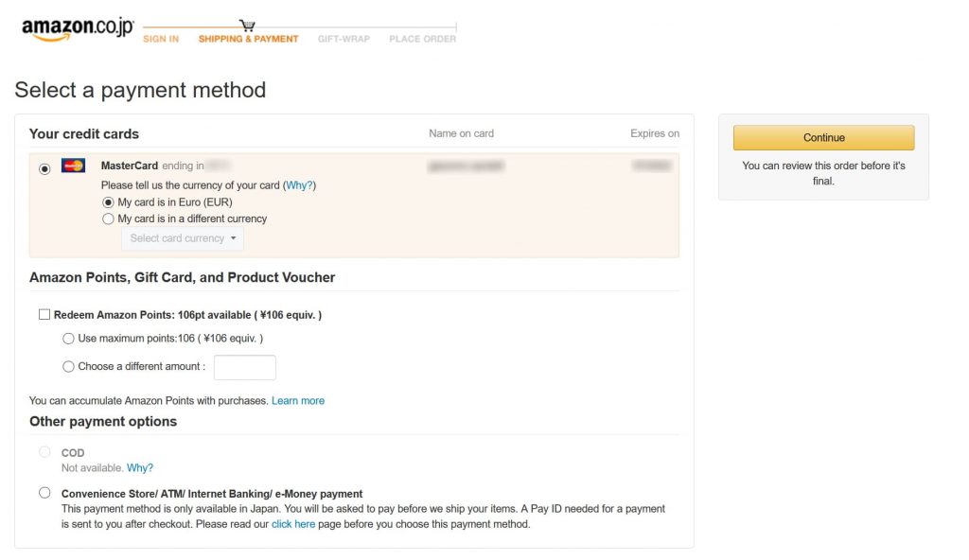
Task: Open the 'Learn more' Amazon Points link
Action: (x=298, y=400)
